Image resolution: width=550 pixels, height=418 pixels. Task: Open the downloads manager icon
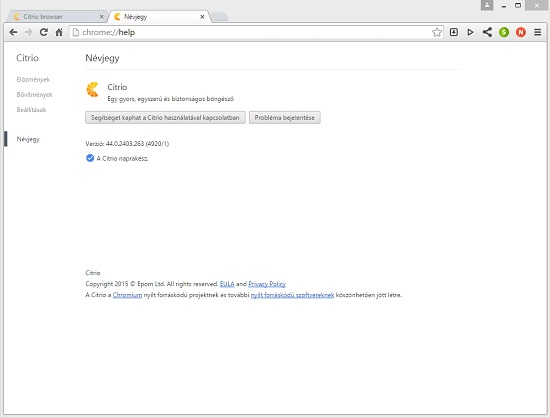point(454,32)
